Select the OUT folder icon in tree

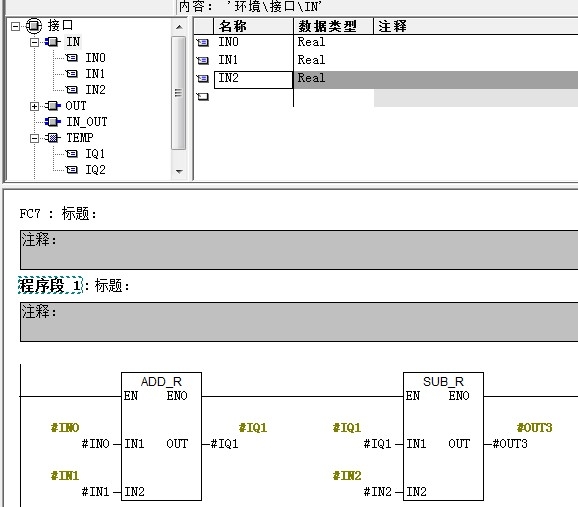point(53,106)
